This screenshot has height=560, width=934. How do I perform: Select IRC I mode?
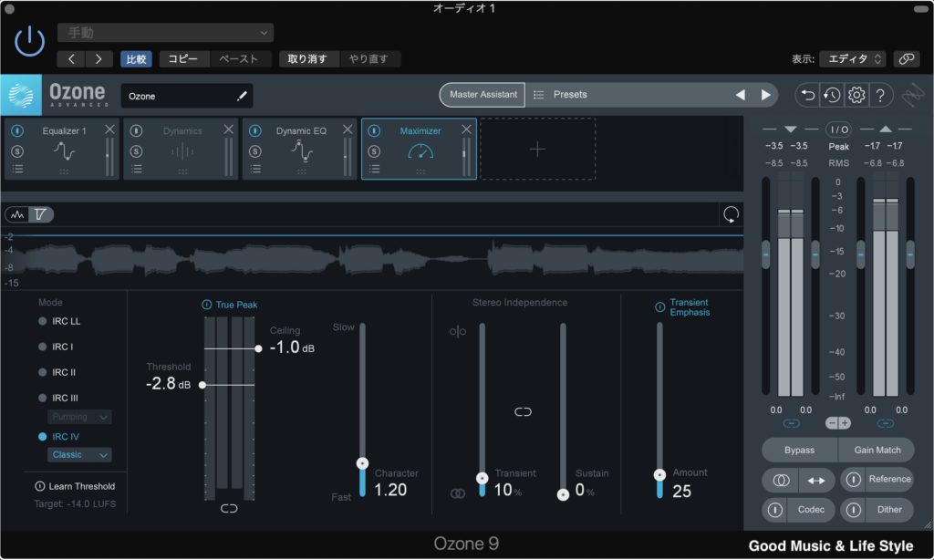point(56,347)
